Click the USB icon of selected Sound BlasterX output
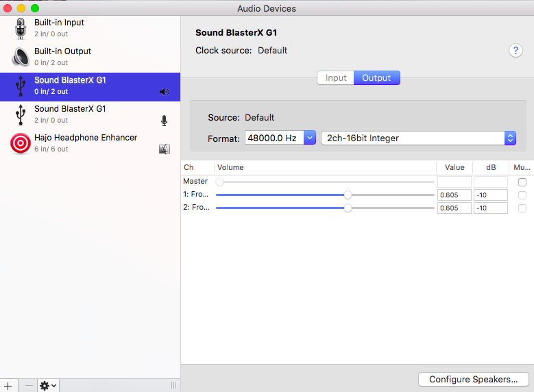Viewport: 534px width, 392px height. click(20, 86)
